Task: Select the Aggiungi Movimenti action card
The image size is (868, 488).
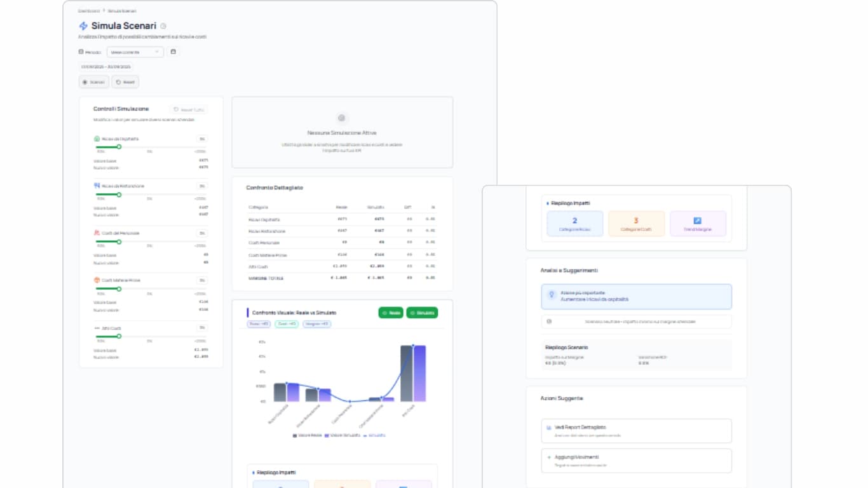Action: coord(636,460)
